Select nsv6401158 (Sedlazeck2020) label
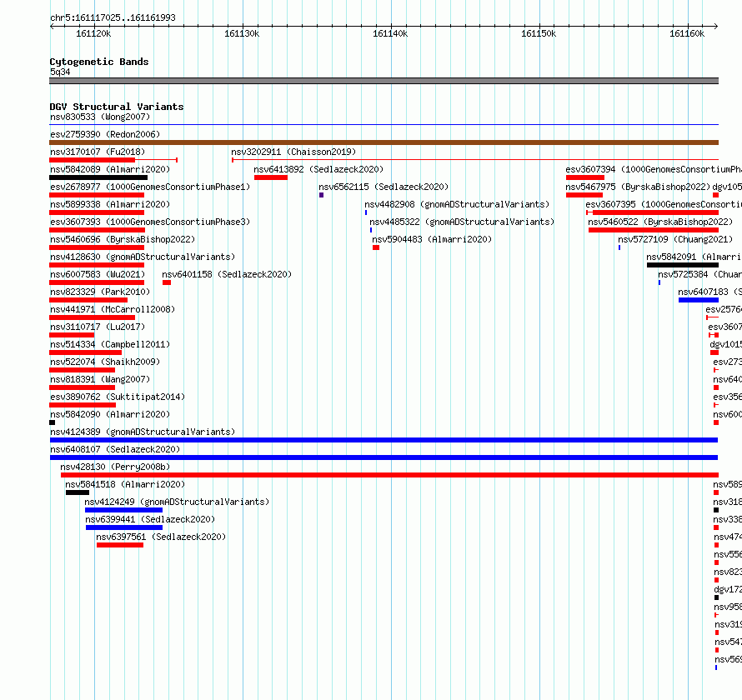Viewport: 742px width, 700px height. coord(227,274)
